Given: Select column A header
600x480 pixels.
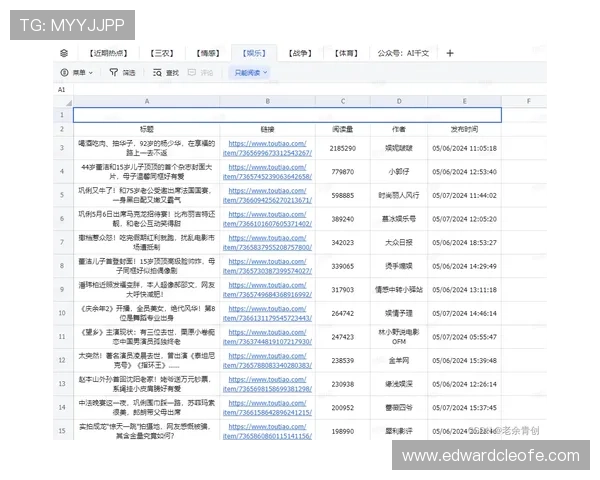Looking at the screenshot, I should [147, 101].
